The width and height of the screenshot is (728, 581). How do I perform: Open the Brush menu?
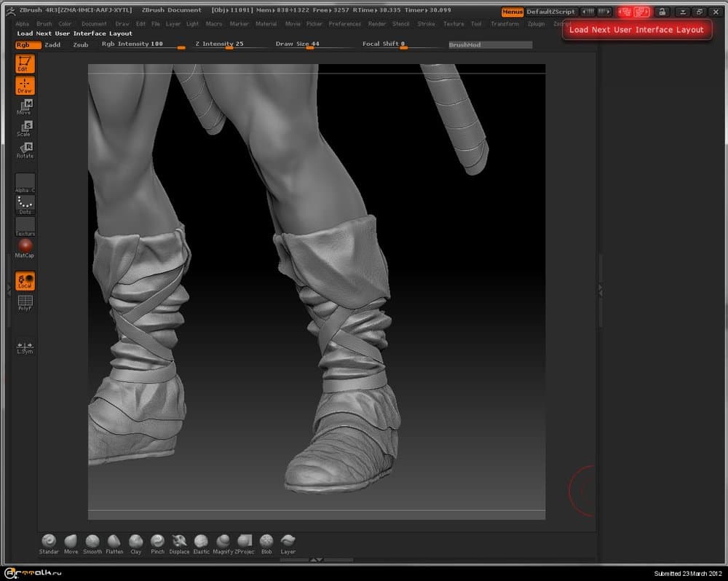pyautogui.click(x=44, y=24)
